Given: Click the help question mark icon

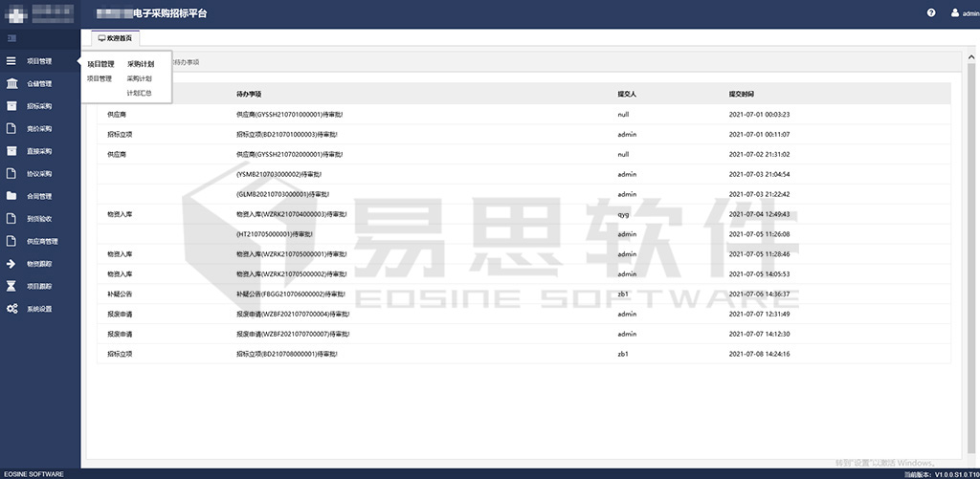Looking at the screenshot, I should (931, 13).
